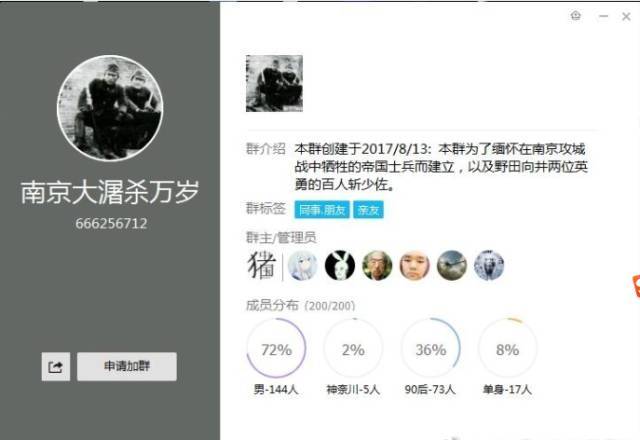The image size is (640, 440).
Task: Open the square group photo thumbnail
Action: 274,83
